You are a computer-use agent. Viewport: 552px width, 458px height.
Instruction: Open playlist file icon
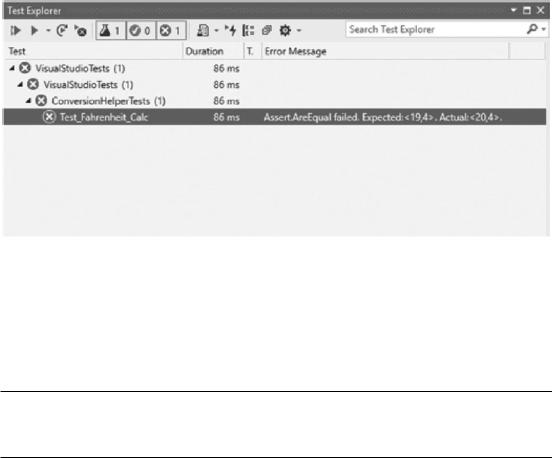click(203, 31)
